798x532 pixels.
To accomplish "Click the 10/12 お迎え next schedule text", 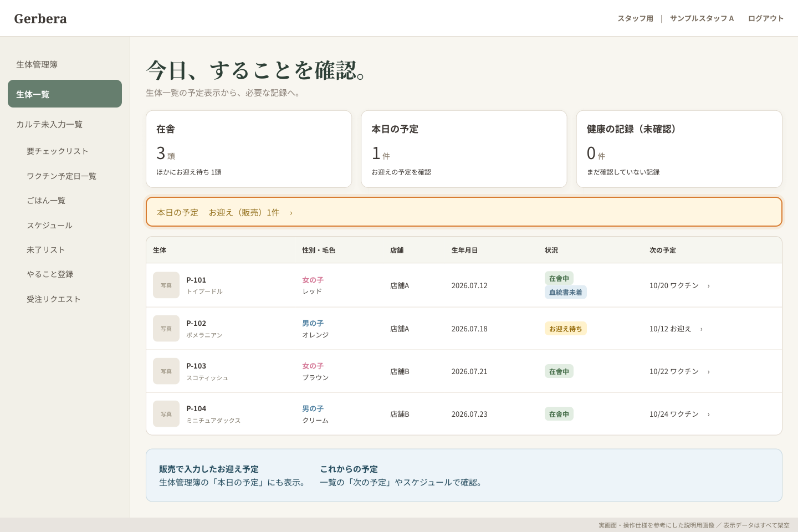I will (x=671, y=329).
